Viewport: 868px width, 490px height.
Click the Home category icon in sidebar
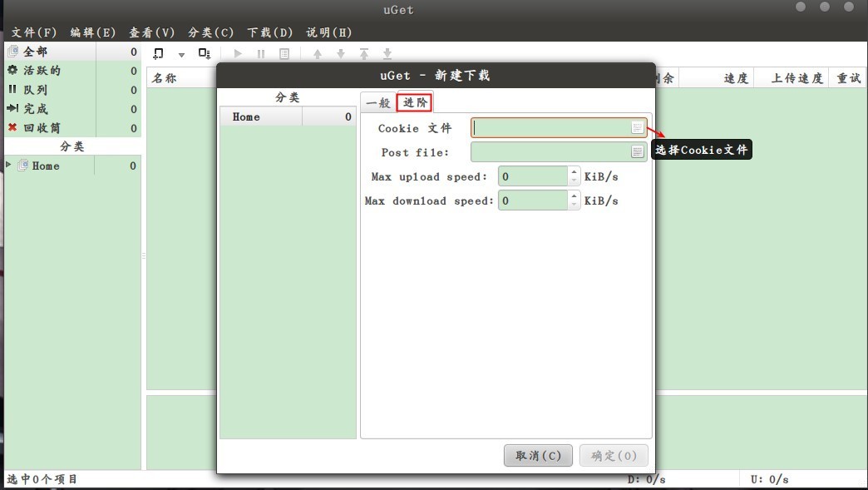pyautogui.click(x=22, y=165)
